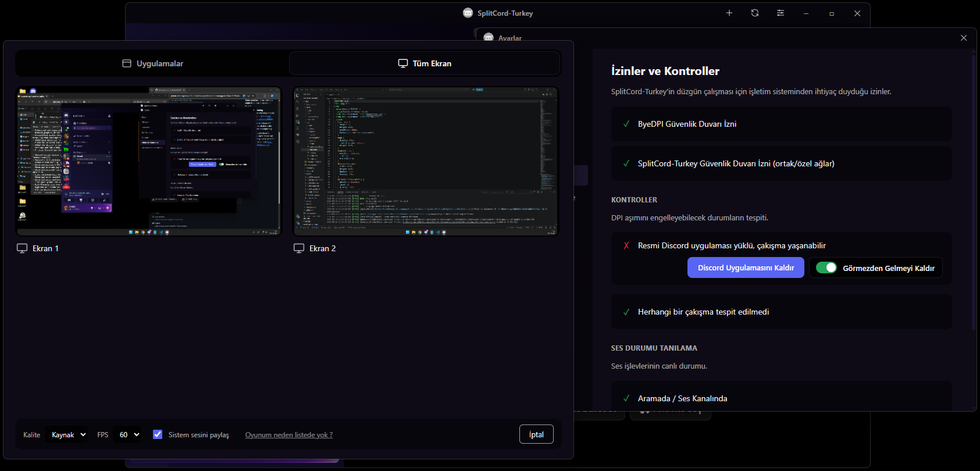Viewport: 980px width, 471px height.
Task: Select the Tüm Ekran tab
Action: [x=425, y=63]
